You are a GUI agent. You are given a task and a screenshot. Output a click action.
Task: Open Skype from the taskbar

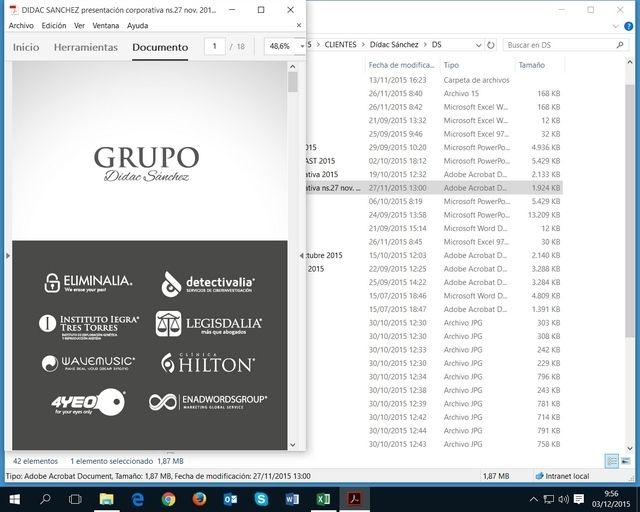pos(261,498)
